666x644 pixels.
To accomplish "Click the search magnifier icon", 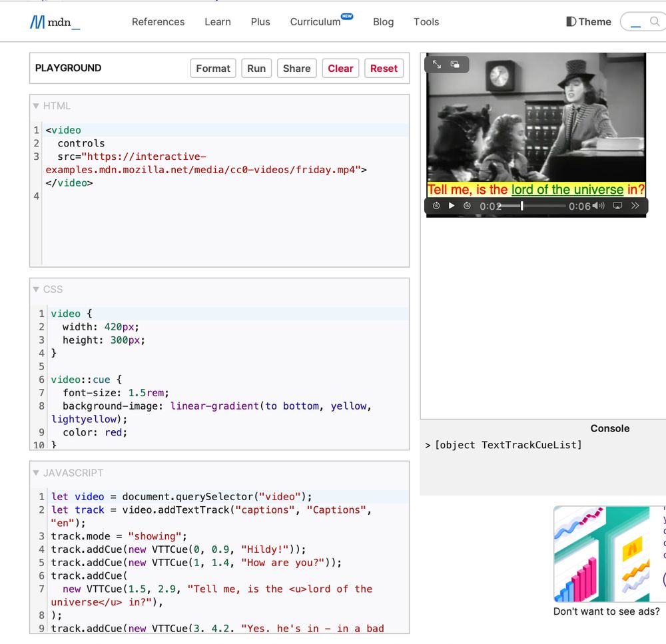I will pos(655,21).
